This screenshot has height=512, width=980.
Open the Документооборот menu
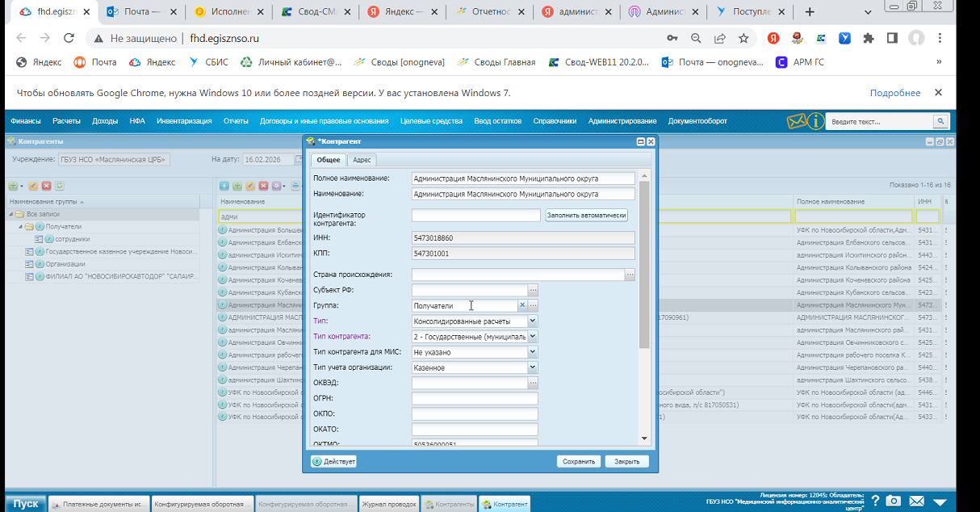coord(697,121)
